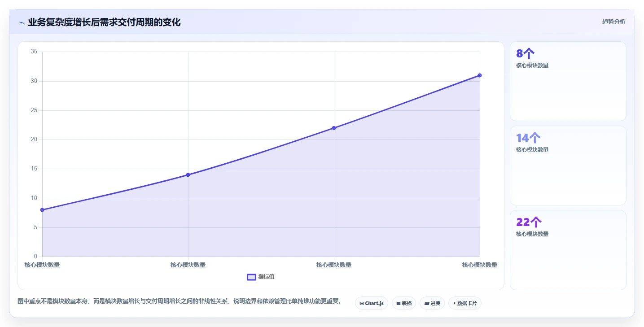
Task: Open the 8个 metric card
Action: (x=568, y=81)
